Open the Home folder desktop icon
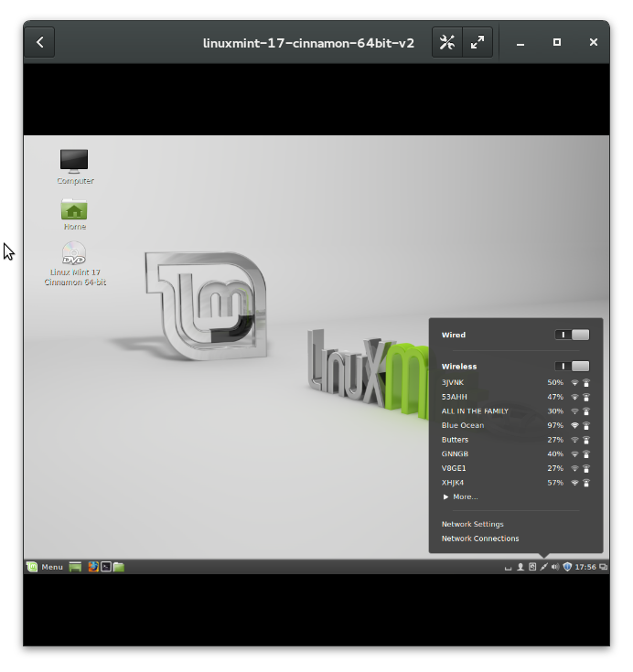 [x=75, y=214]
